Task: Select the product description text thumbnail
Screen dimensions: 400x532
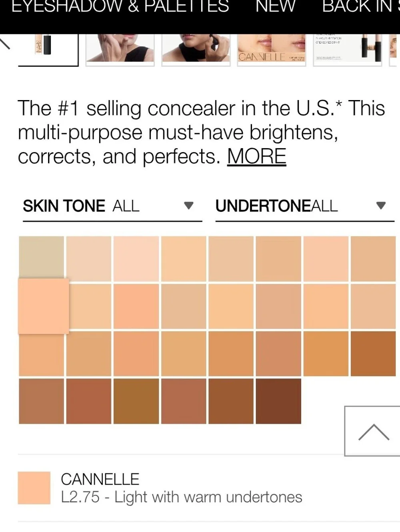Action: point(347,49)
